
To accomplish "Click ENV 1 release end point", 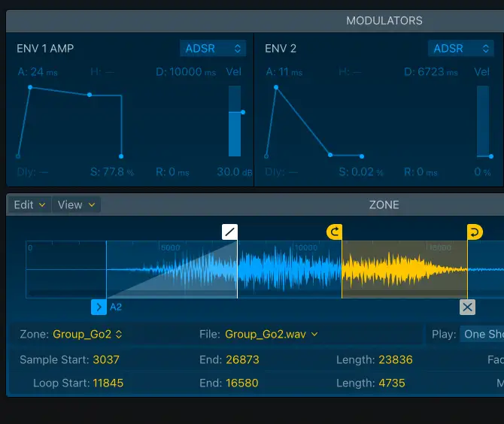I will point(121,156).
